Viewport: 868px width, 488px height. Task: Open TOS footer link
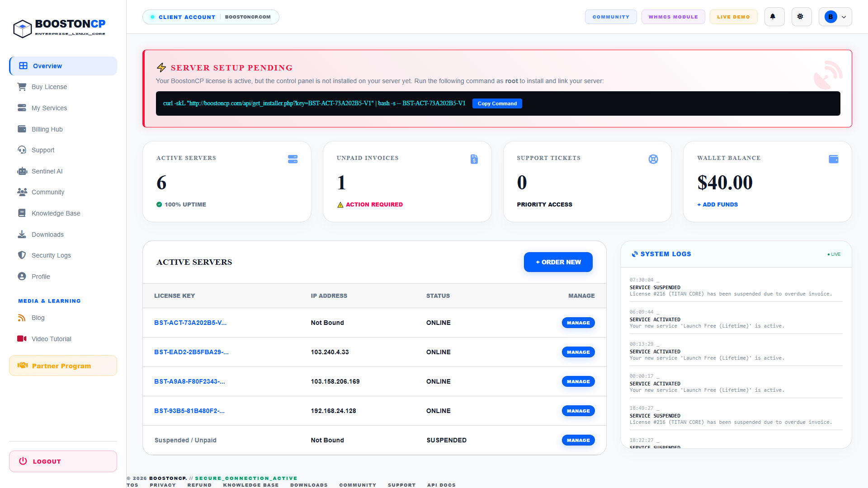coord(132,485)
